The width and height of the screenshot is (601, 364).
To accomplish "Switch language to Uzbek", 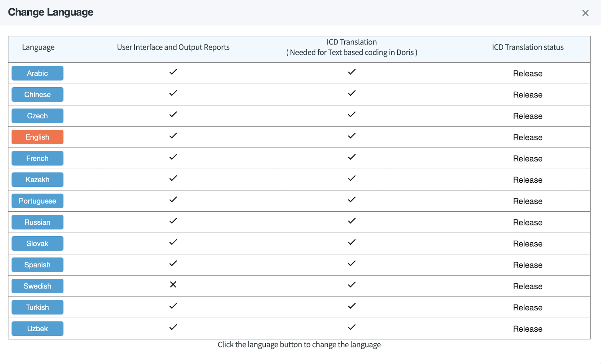I will point(37,328).
